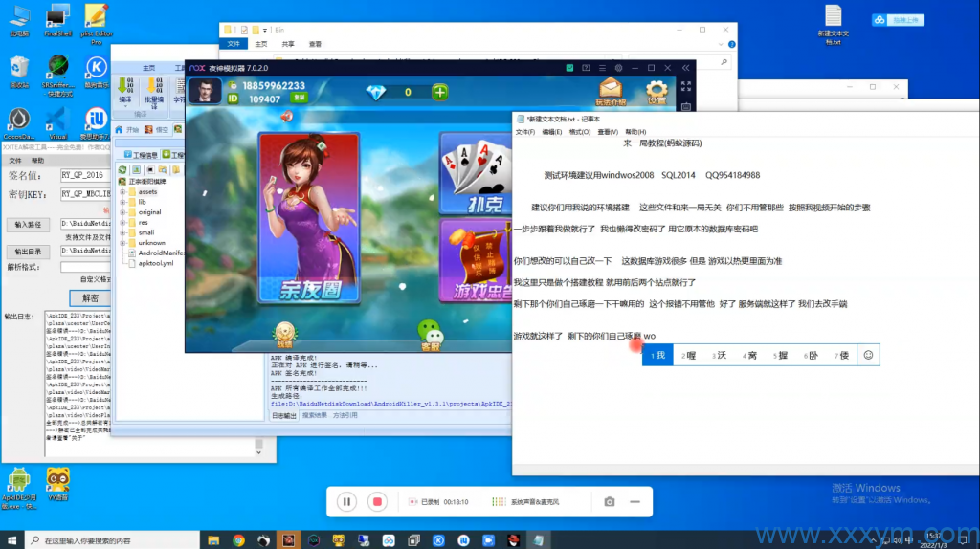Open Chrome from the taskbar
Viewport: 980px width, 549px height.
point(238,540)
